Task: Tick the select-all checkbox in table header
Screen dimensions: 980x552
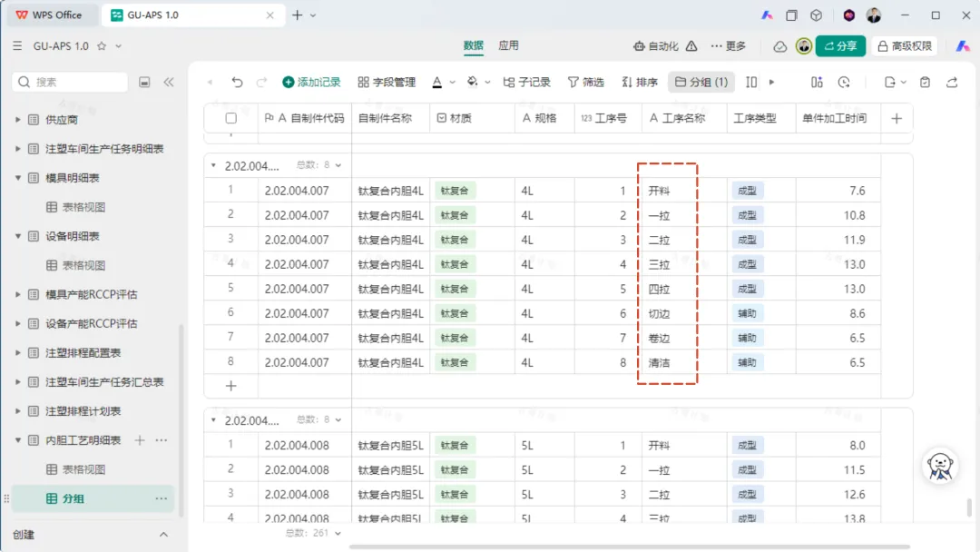Action: click(x=231, y=118)
